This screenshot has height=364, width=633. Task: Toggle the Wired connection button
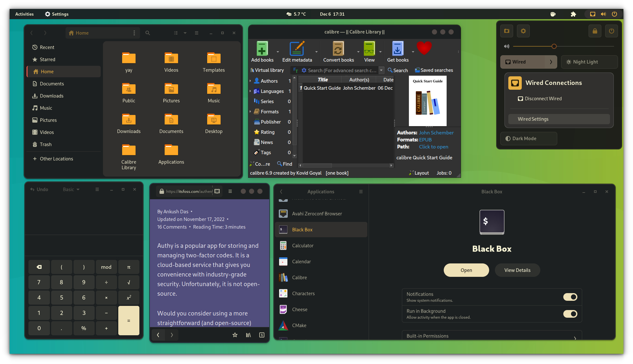coord(523,62)
